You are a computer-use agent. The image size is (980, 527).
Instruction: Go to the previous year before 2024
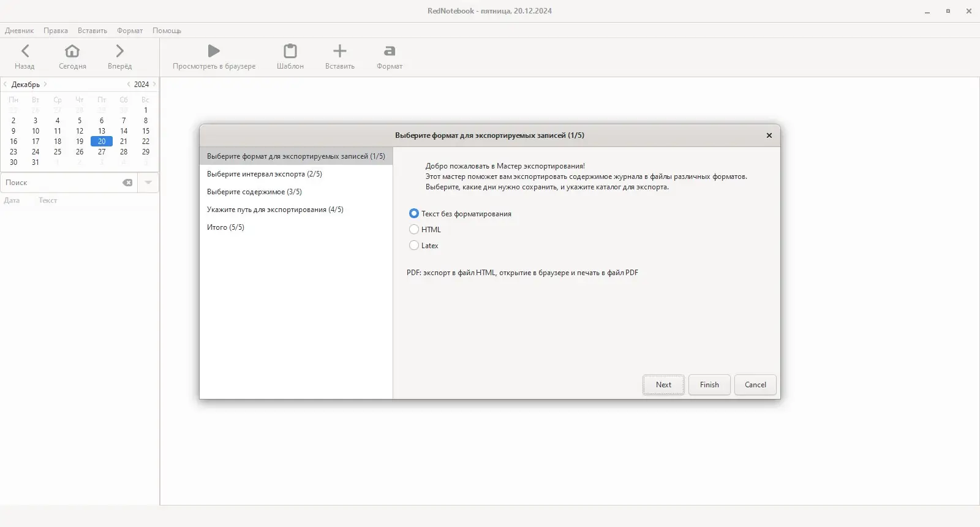[x=129, y=85]
